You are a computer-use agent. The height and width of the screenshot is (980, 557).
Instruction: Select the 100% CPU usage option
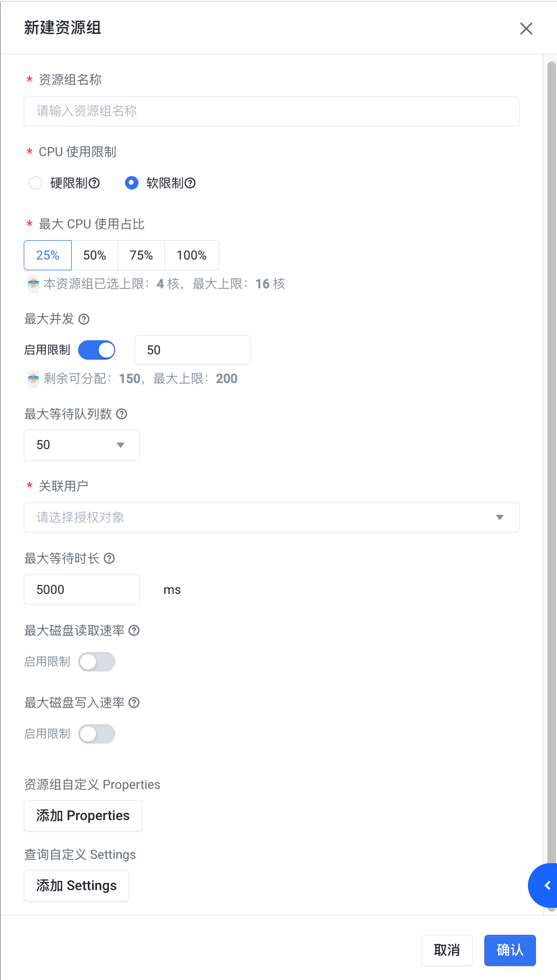pos(191,255)
